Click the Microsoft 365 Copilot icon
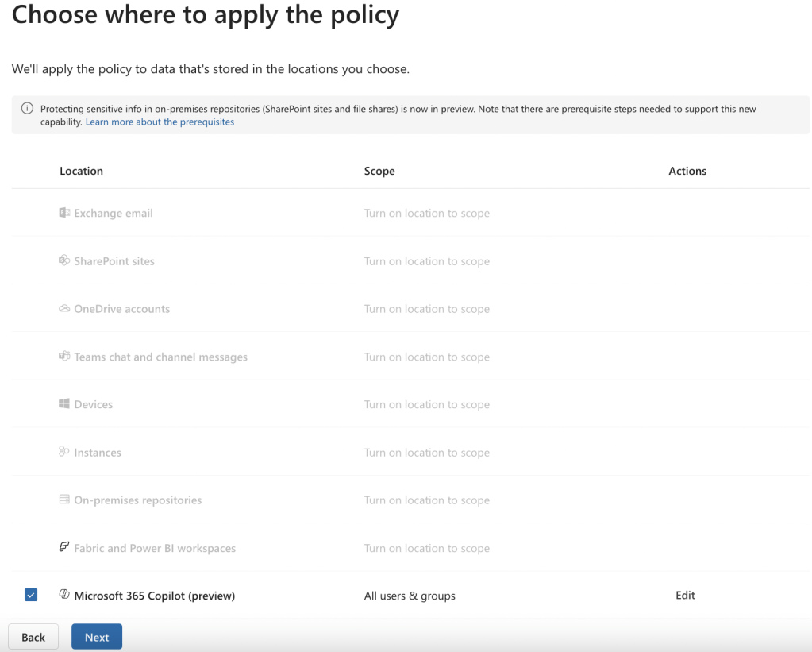The width and height of the screenshot is (812, 652). tap(64, 595)
